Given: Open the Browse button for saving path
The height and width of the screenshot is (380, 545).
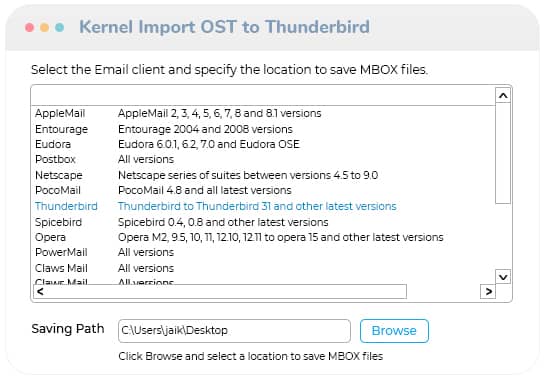Looking at the screenshot, I should [394, 331].
